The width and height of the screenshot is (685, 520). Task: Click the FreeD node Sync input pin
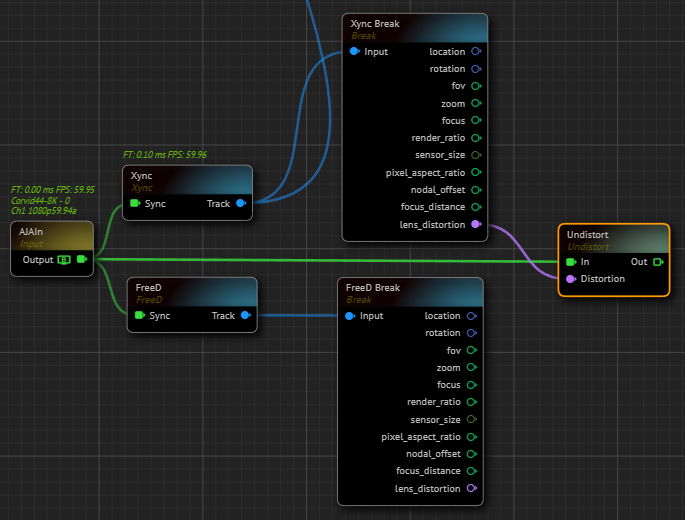point(139,316)
